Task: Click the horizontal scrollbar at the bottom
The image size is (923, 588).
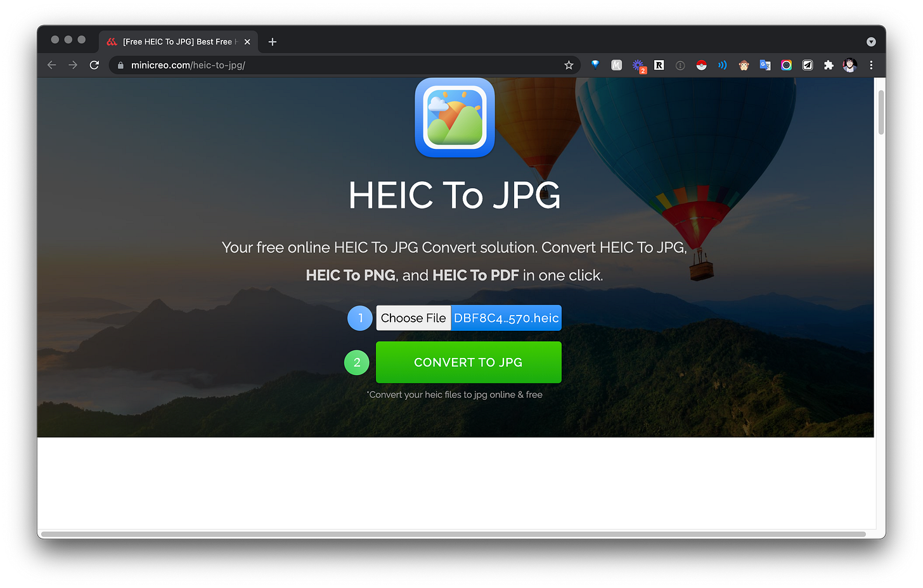Action: tap(453, 534)
